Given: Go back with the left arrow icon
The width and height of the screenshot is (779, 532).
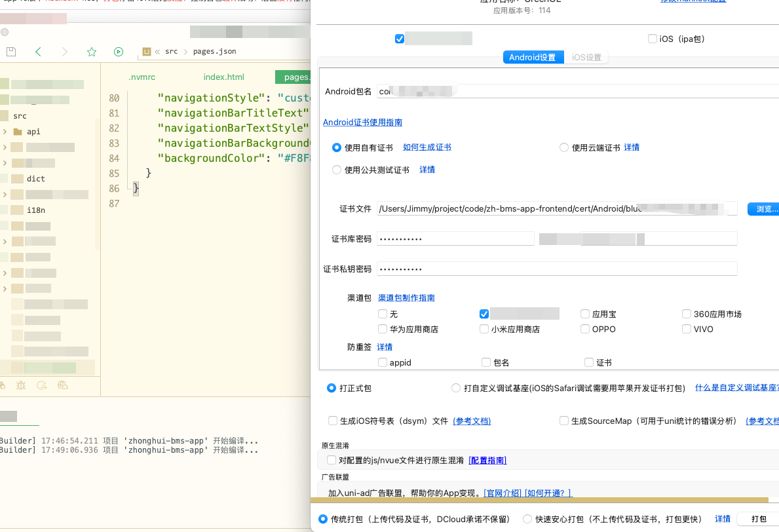Looking at the screenshot, I should pos(38,51).
